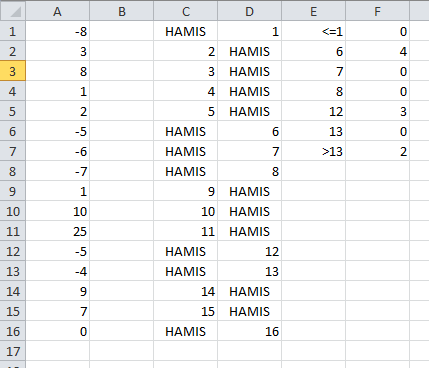This screenshot has width=429, height=368.
Task: Click cell C14 containing 14
Action: [186, 291]
